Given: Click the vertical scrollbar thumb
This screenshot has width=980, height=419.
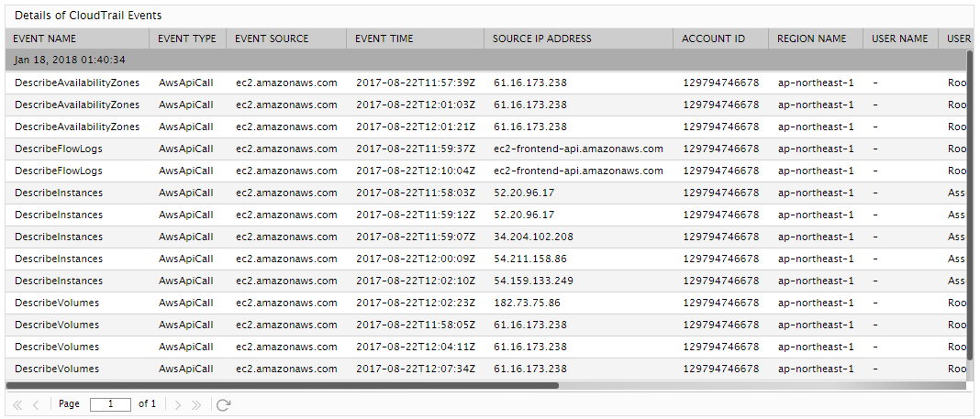Looking at the screenshot, I should click(x=970, y=204).
